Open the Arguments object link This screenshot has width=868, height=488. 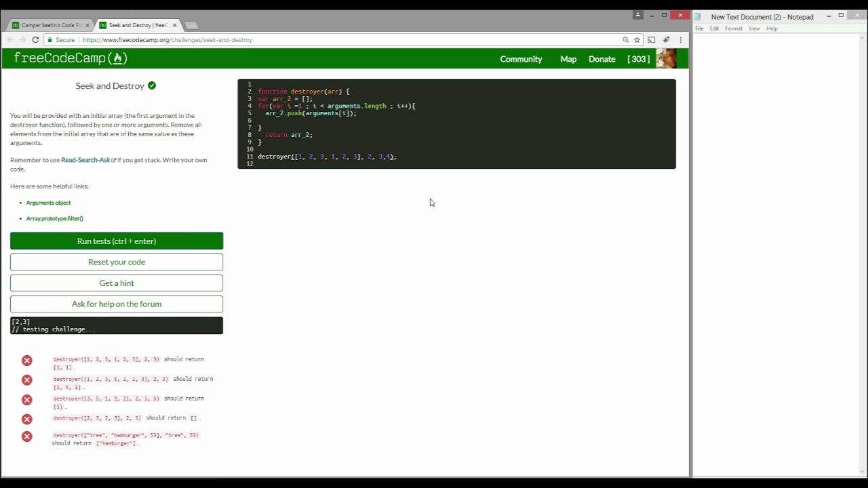48,203
